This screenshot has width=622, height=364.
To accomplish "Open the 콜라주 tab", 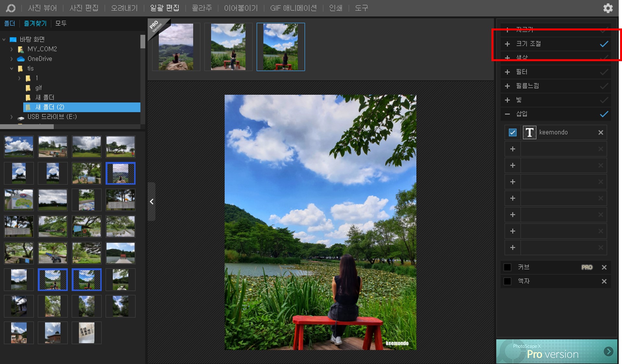I will [x=202, y=8].
